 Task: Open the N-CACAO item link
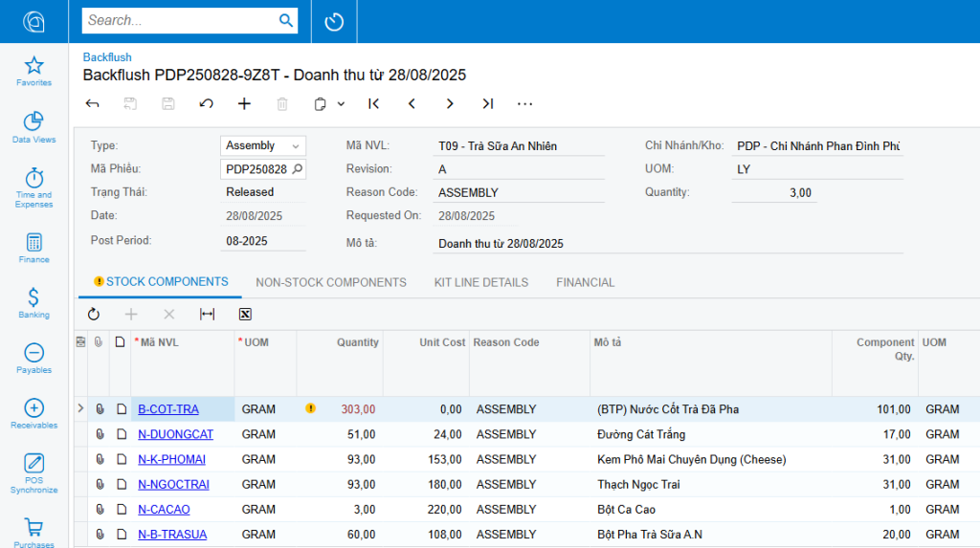pos(164,509)
